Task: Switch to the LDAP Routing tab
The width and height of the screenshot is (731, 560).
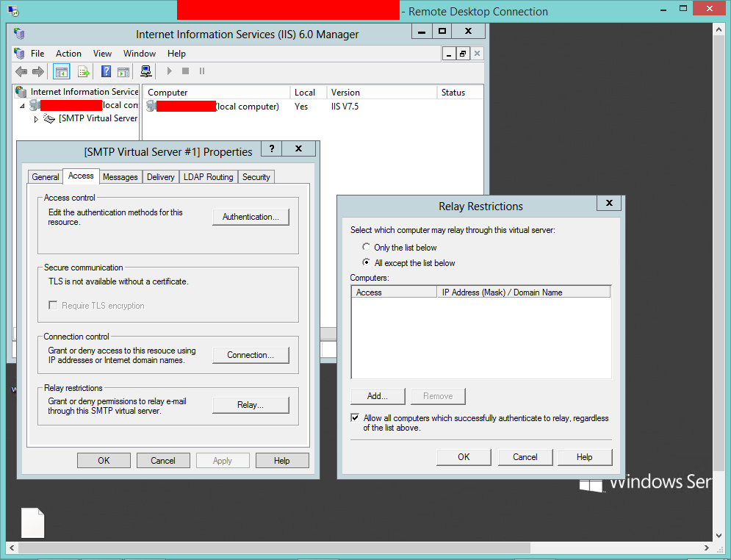Action: pyautogui.click(x=209, y=177)
